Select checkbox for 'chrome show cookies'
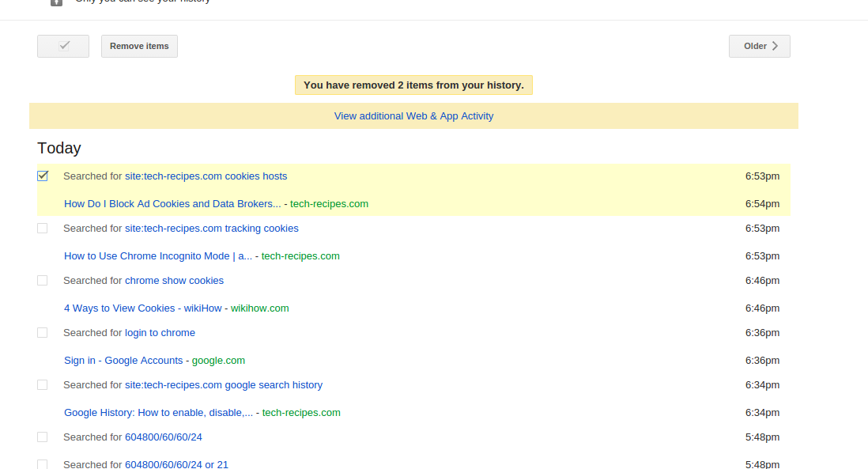The width and height of the screenshot is (868, 469). click(43, 280)
